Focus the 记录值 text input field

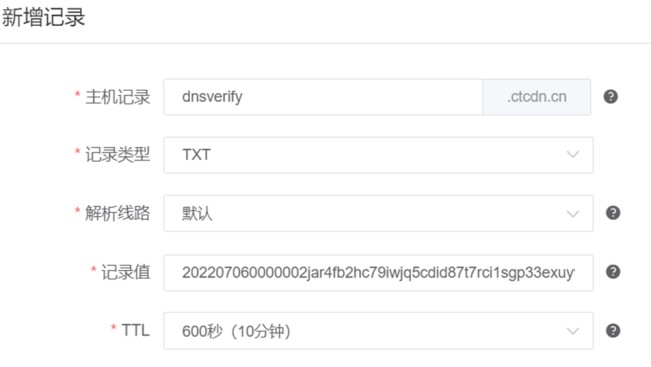pyautogui.click(x=378, y=273)
